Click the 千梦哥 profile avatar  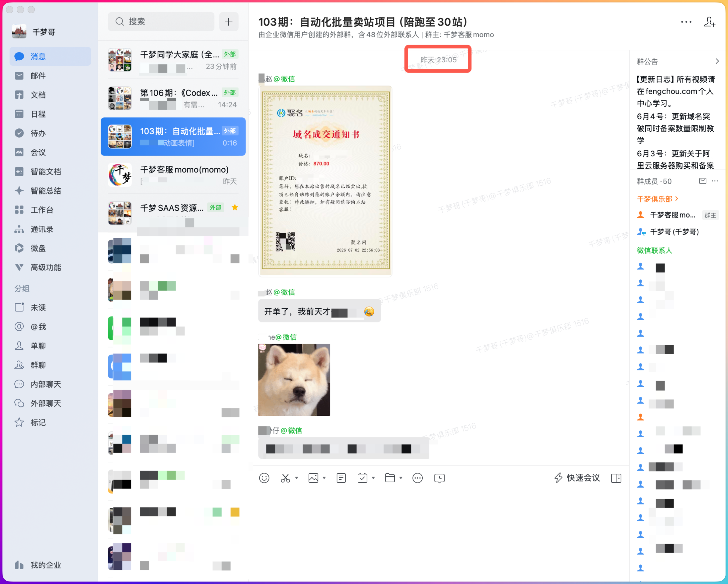(x=19, y=32)
